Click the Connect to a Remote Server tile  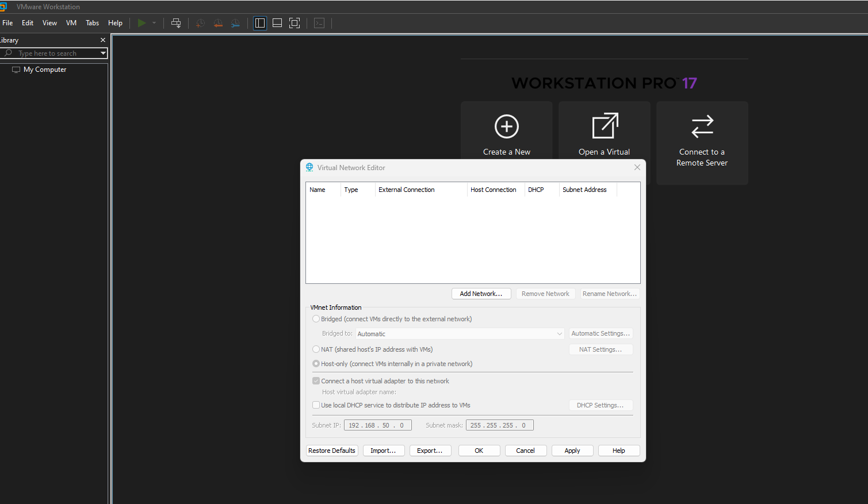[x=702, y=143]
